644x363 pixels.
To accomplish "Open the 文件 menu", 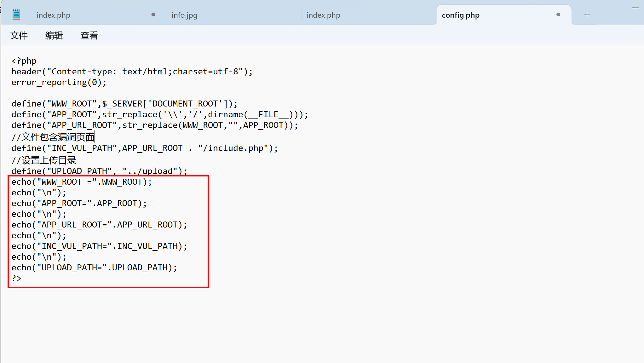I will (x=19, y=35).
